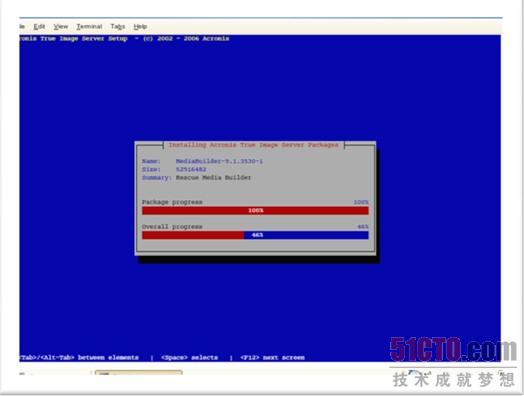The image size is (524, 396).
Task: Click the Tab/Alt-Tab between elements hint
Action: pyautogui.click(x=79, y=358)
